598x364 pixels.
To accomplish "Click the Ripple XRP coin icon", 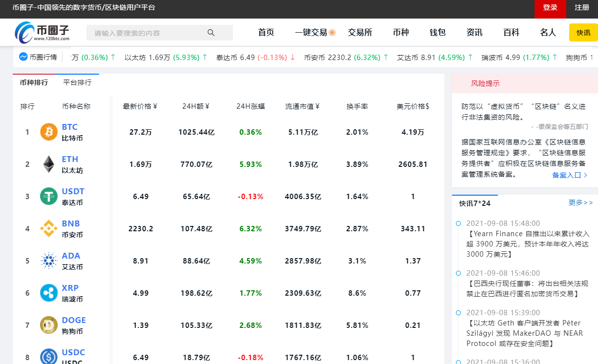I will coord(49,293).
